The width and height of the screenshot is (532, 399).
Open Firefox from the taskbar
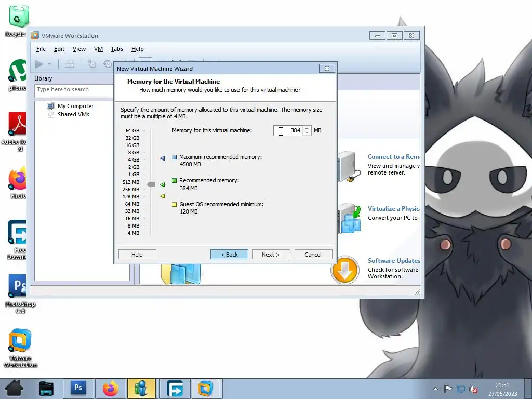tap(111, 389)
